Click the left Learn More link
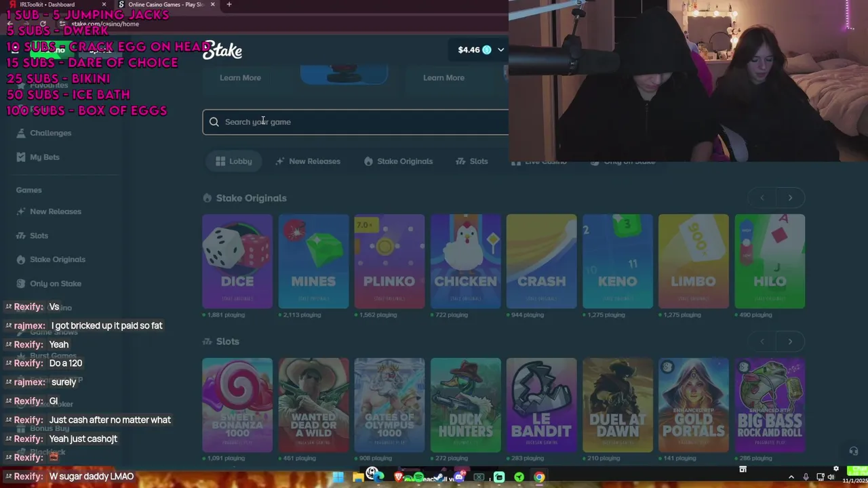 [x=240, y=78]
